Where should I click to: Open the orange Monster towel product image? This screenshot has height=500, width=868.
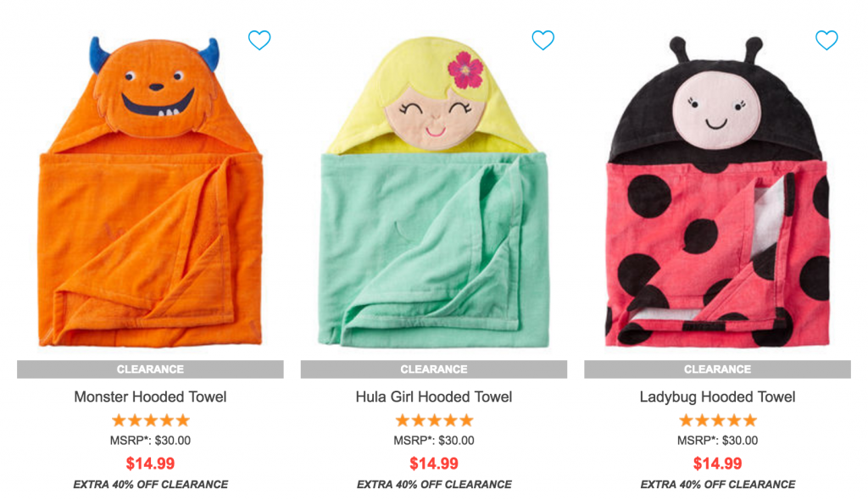[x=150, y=191]
